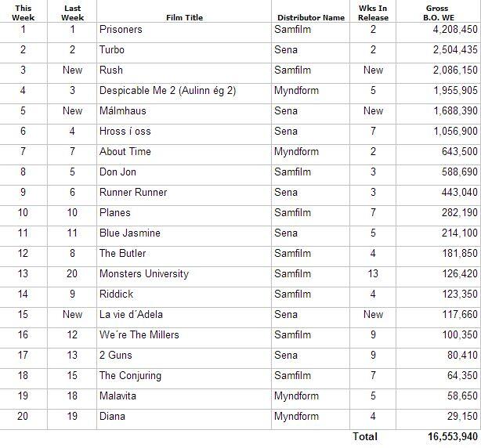Click the Monsters University title
481x448 pixels.
(x=144, y=274)
